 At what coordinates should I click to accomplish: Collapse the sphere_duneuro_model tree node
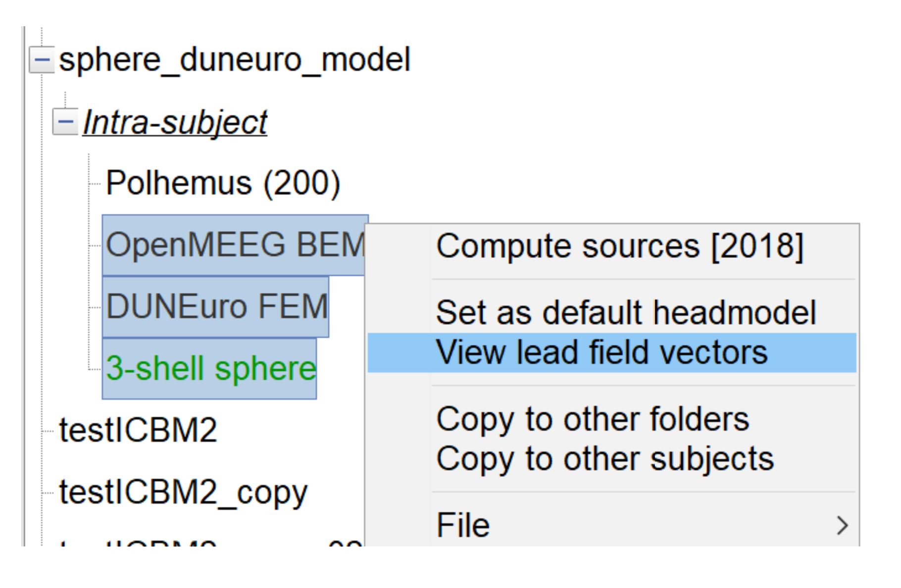42,61
